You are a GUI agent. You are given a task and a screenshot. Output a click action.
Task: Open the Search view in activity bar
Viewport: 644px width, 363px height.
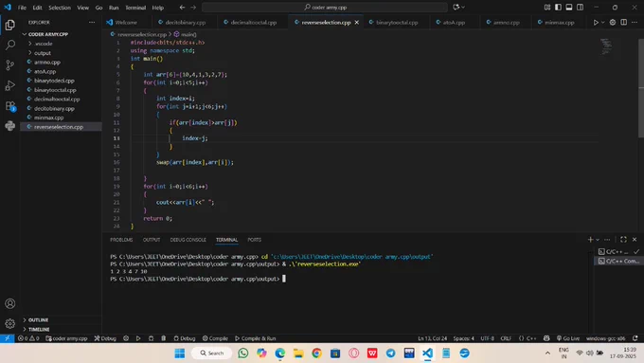point(9,45)
